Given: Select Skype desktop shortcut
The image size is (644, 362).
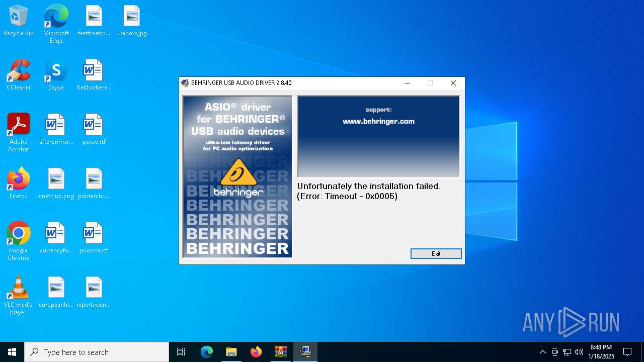Looking at the screenshot, I should coord(56,75).
